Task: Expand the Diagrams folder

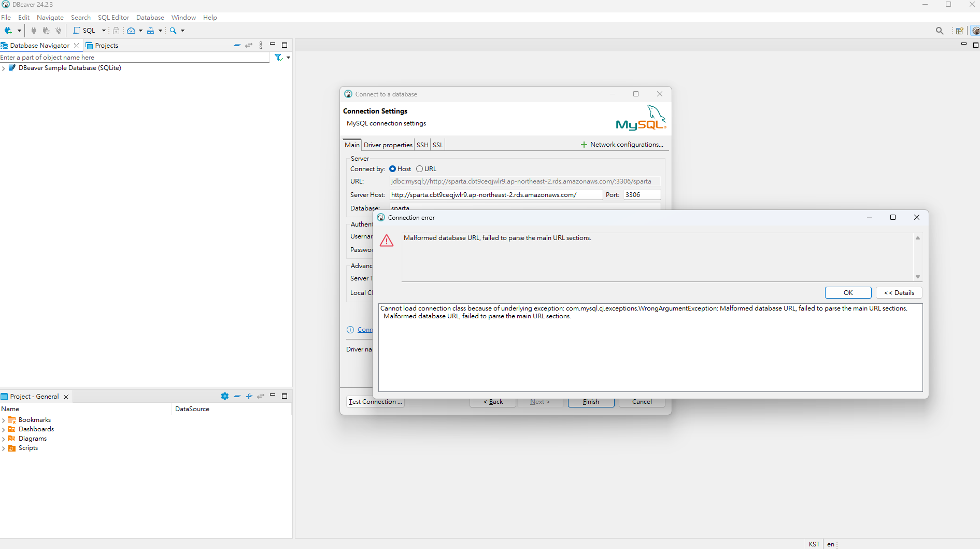Action: [4, 439]
